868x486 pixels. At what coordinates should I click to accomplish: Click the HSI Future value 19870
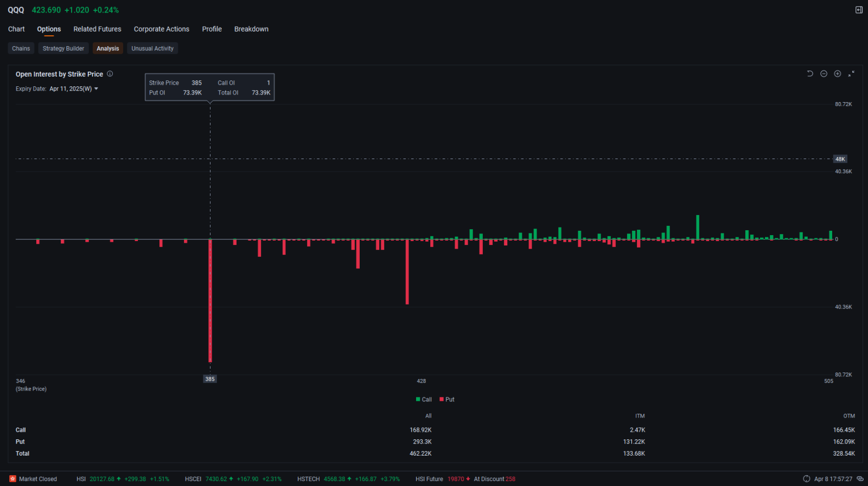point(456,479)
